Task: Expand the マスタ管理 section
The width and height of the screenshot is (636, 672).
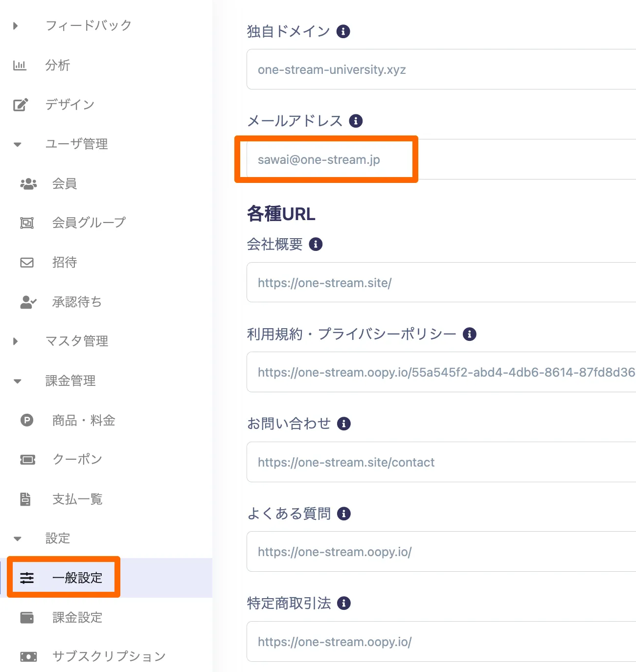Action: [16, 341]
